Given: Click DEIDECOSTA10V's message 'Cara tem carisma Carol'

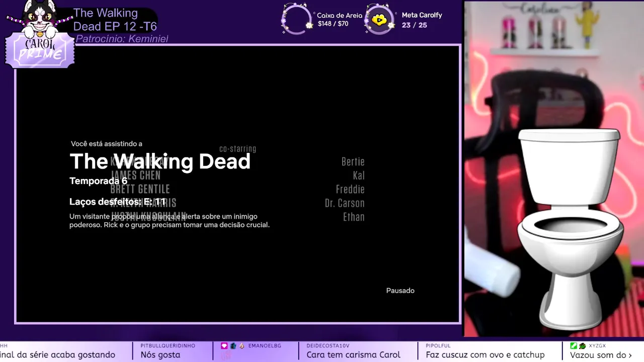Looking at the screenshot, I should click(353, 355).
